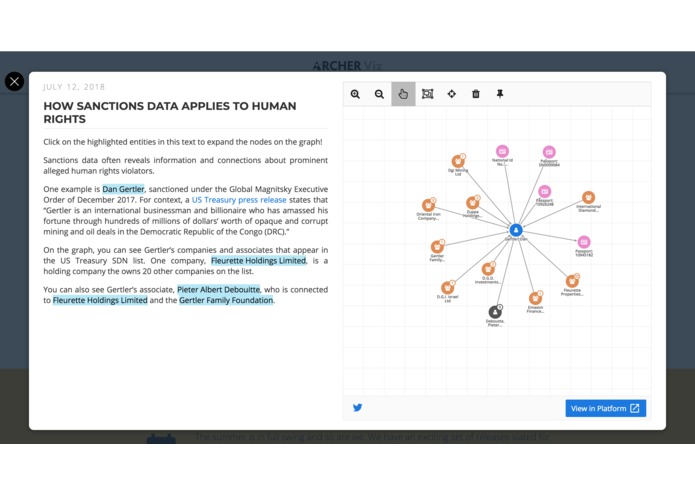Click the trash delete tool
695x494 pixels.
click(x=476, y=94)
